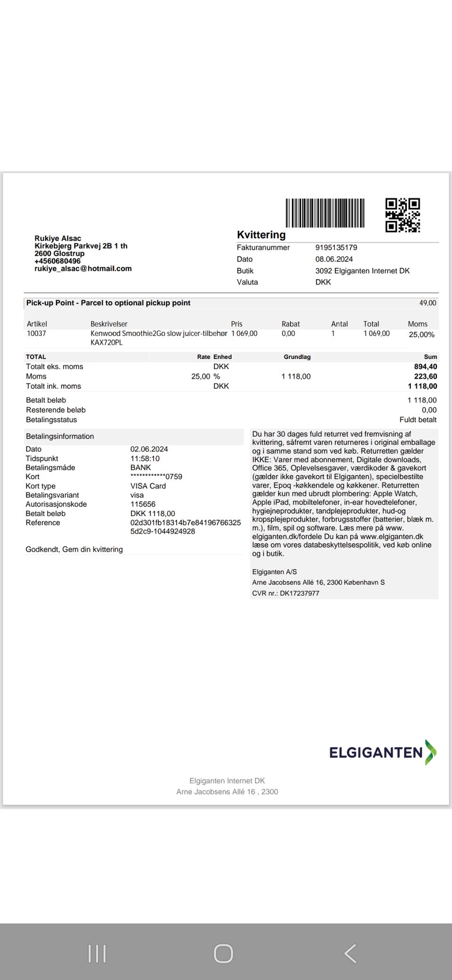Viewport: 452px width, 980px height.
Task: Tap the barcode above Kvittering
Action: pyautogui.click(x=325, y=213)
